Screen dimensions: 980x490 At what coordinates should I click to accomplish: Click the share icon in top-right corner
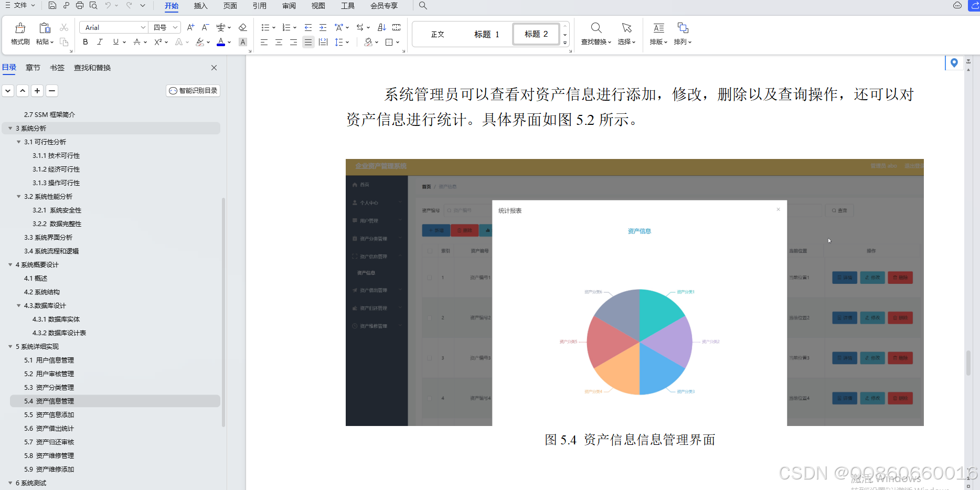(x=975, y=6)
